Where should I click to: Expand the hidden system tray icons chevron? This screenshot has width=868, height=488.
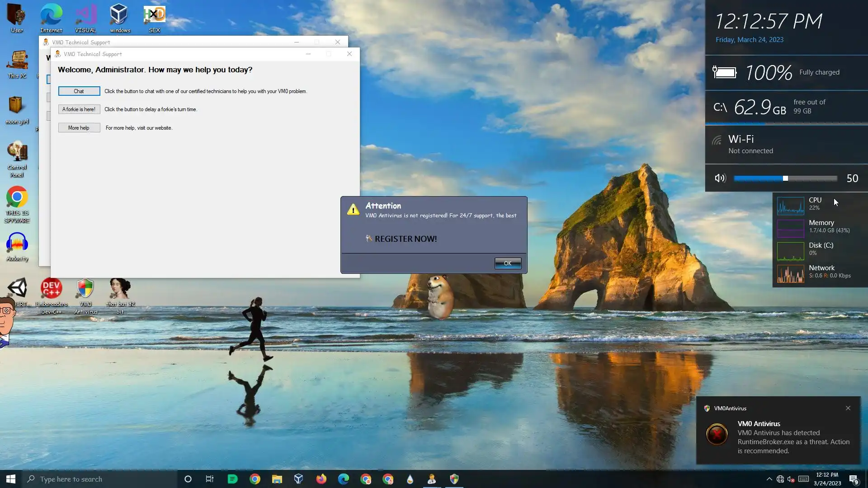click(769, 479)
